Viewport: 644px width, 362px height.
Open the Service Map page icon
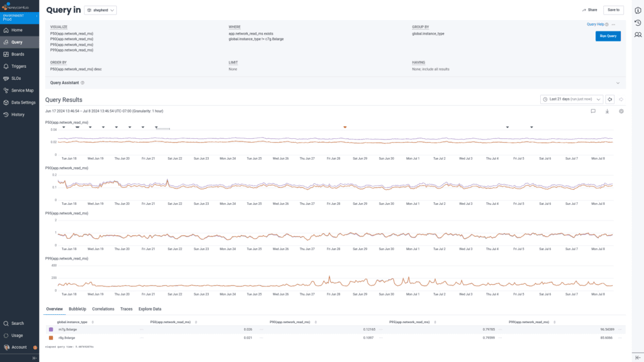[x=6, y=90]
